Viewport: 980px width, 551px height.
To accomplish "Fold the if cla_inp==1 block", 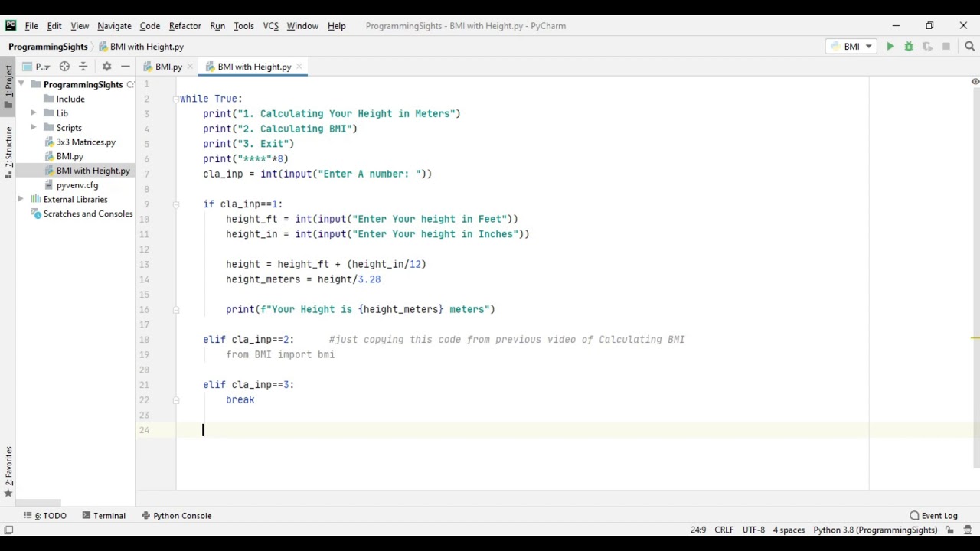I will pos(175,204).
